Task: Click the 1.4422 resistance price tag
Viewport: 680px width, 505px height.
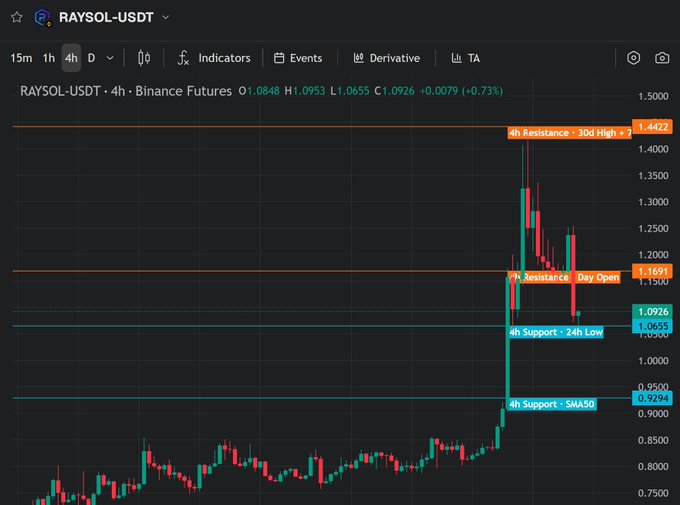Action: 652,127
